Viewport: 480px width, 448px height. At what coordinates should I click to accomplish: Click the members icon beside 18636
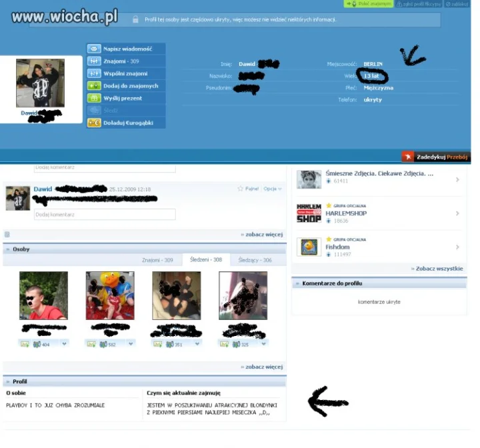coord(329,221)
